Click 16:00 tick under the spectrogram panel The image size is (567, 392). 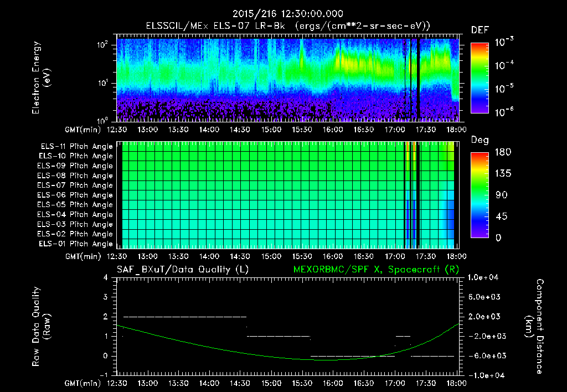point(333,130)
